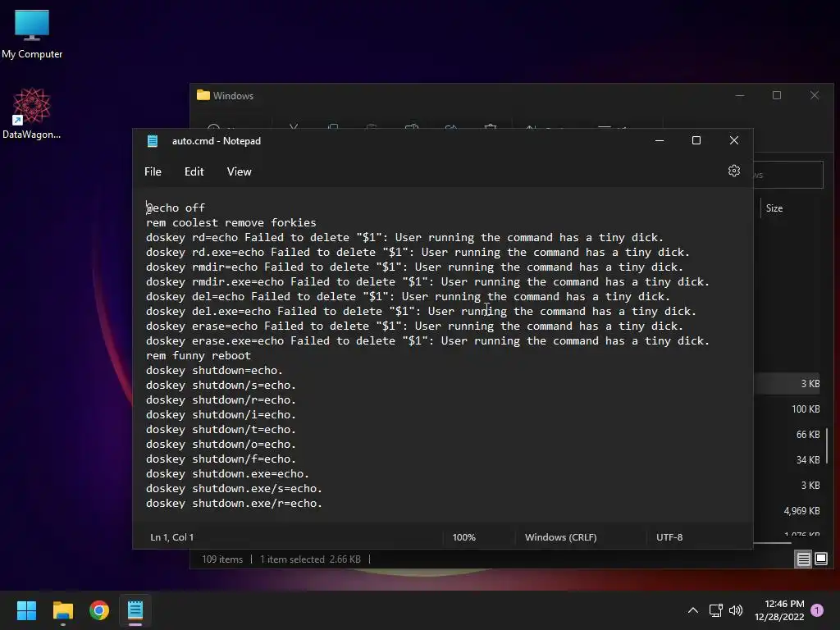The height and width of the screenshot is (630, 840).
Task: Click the auto.cmd Notepad document icon
Action: [153, 141]
